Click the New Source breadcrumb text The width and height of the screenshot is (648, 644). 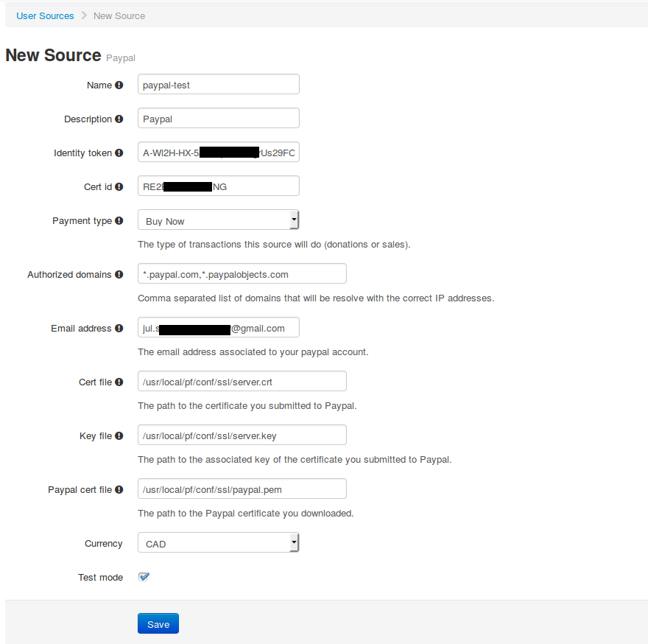[119, 15]
